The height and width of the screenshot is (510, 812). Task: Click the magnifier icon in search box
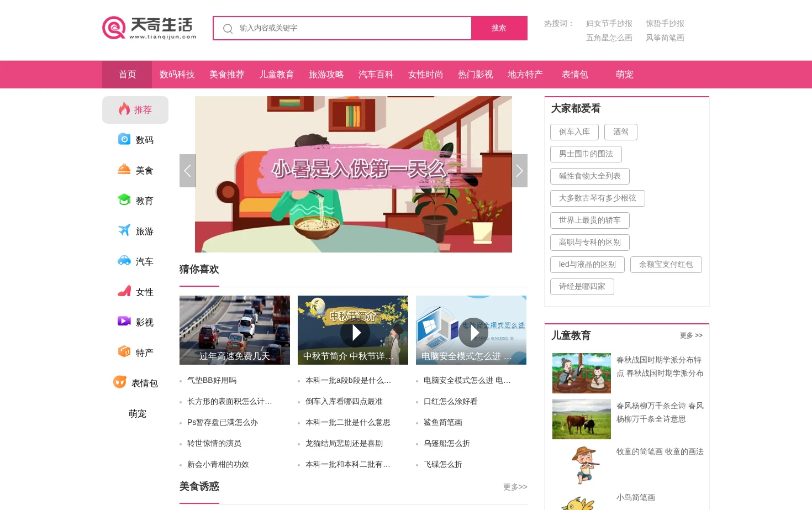click(x=228, y=29)
